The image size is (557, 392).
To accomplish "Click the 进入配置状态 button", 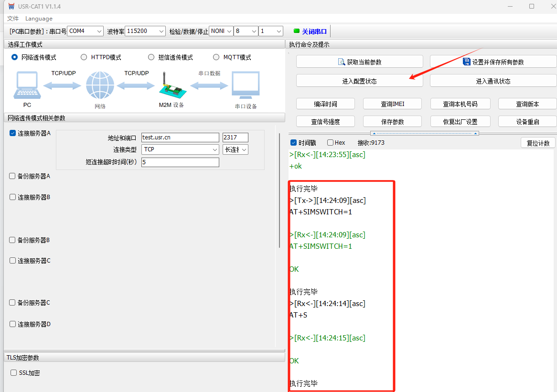I will point(359,81).
